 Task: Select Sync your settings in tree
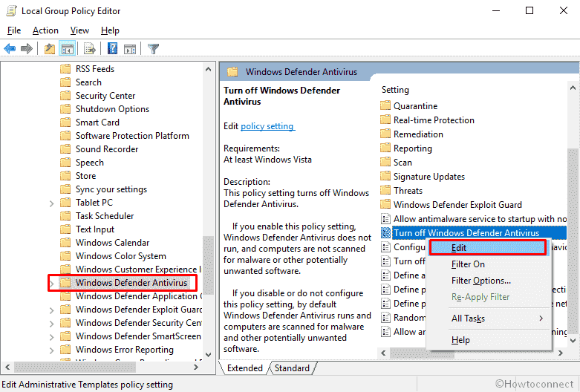click(x=111, y=189)
